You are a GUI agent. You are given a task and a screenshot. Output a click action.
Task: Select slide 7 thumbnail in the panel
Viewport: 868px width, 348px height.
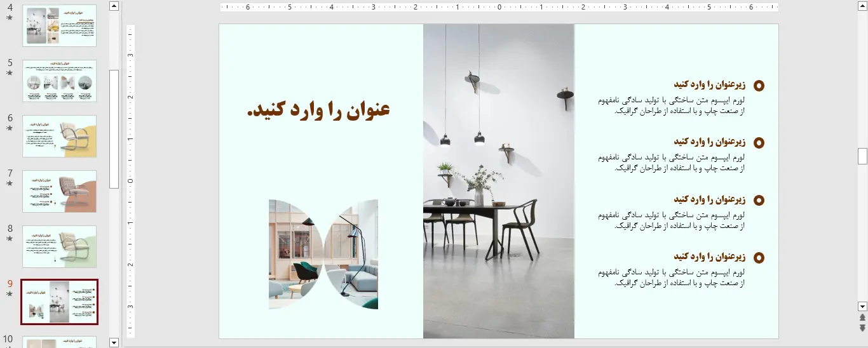60,191
